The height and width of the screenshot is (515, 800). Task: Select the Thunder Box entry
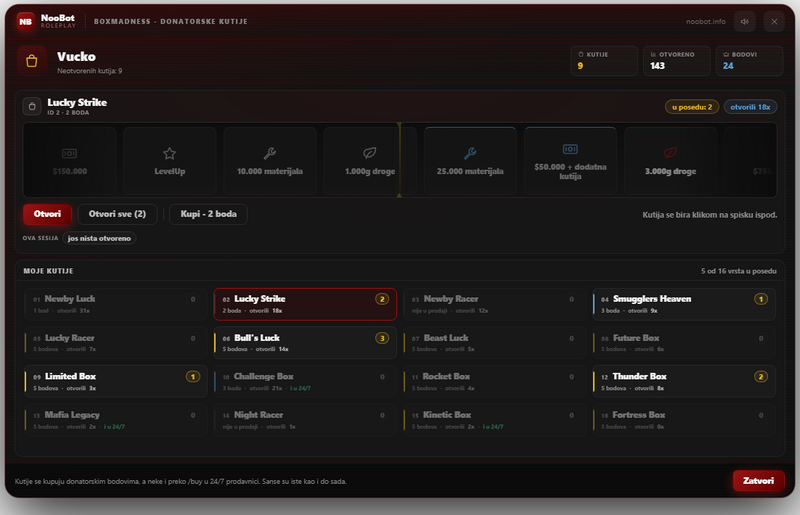[684, 381]
